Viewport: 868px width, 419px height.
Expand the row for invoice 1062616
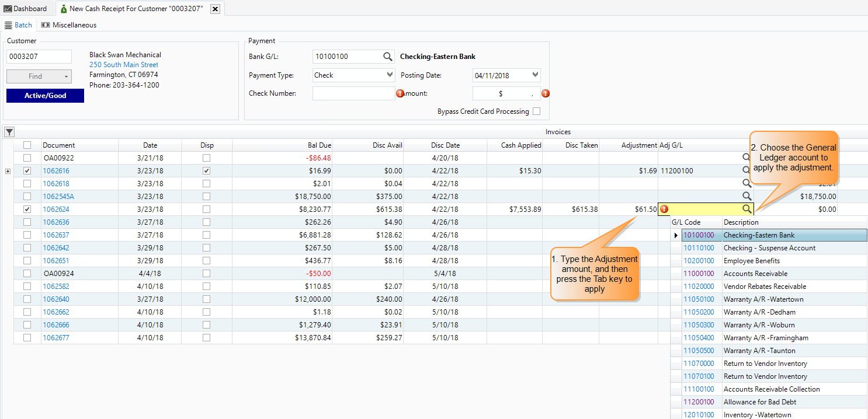pyautogui.click(x=8, y=171)
